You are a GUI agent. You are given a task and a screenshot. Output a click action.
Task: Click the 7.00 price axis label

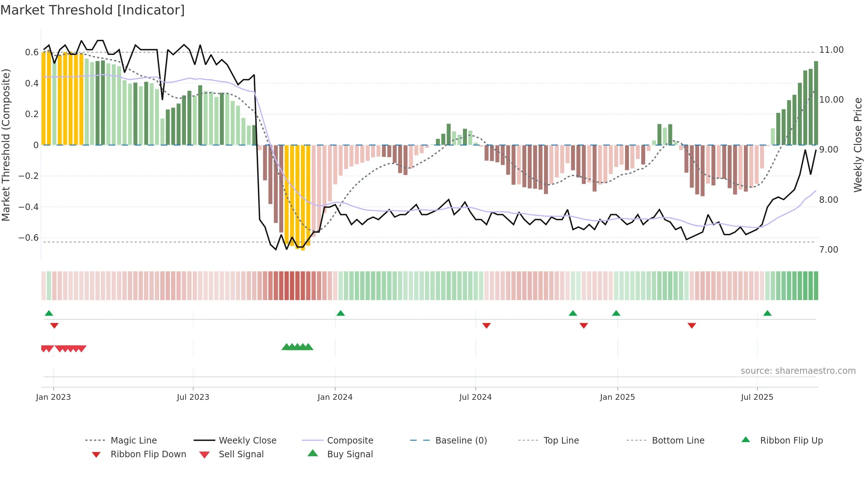point(829,249)
